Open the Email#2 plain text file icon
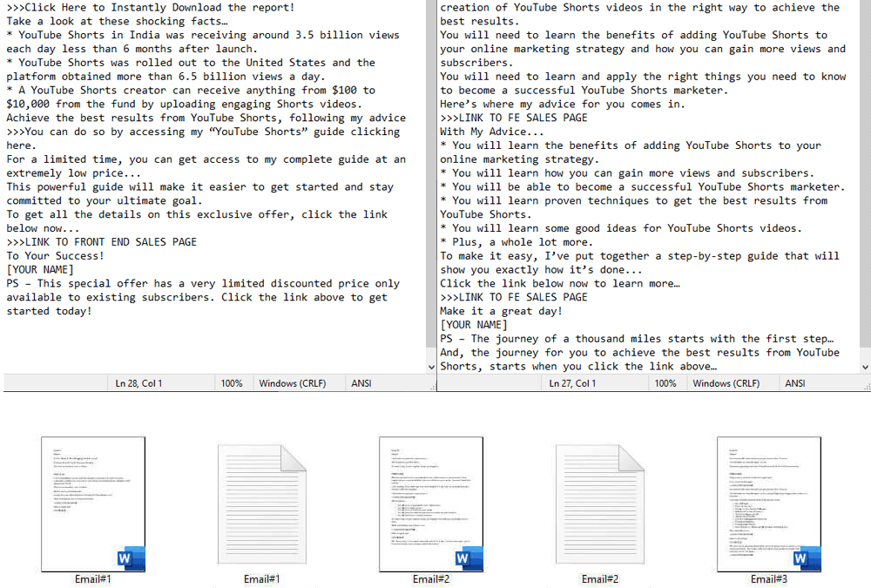This screenshot has width=871, height=588. coord(600,504)
